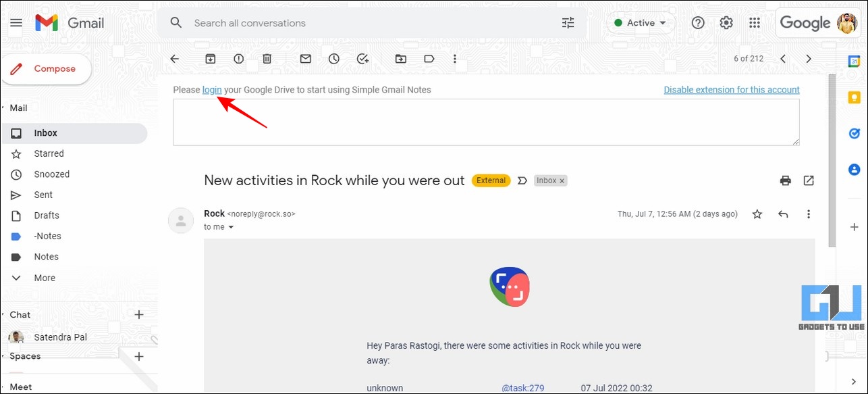The height and width of the screenshot is (394, 868).
Task: Print the entire conversation
Action: click(x=786, y=180)
